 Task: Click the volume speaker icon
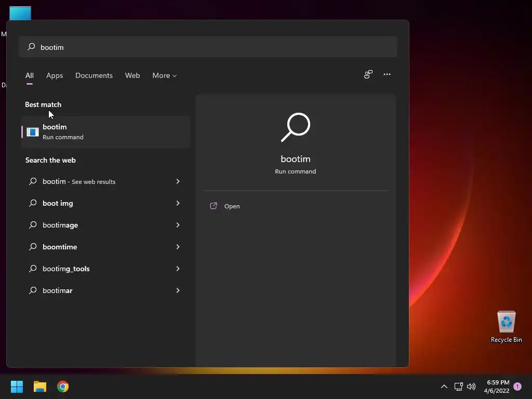[x=471, y=387]
